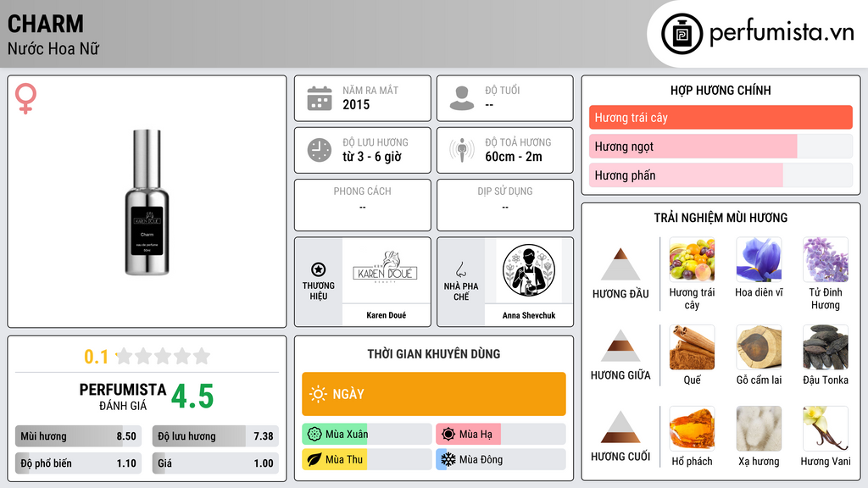This screenshot has width=868, height=488.
Task: Click the orange Ngày usage bar
Action: (434, 394)
